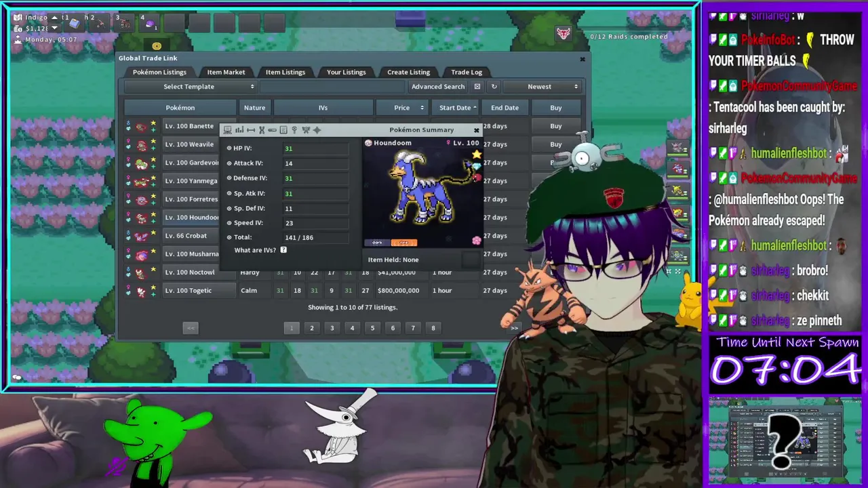Click the hotbar up arrow
The width and height of the screenshot is (868, 488).
[x=54, y=18]
